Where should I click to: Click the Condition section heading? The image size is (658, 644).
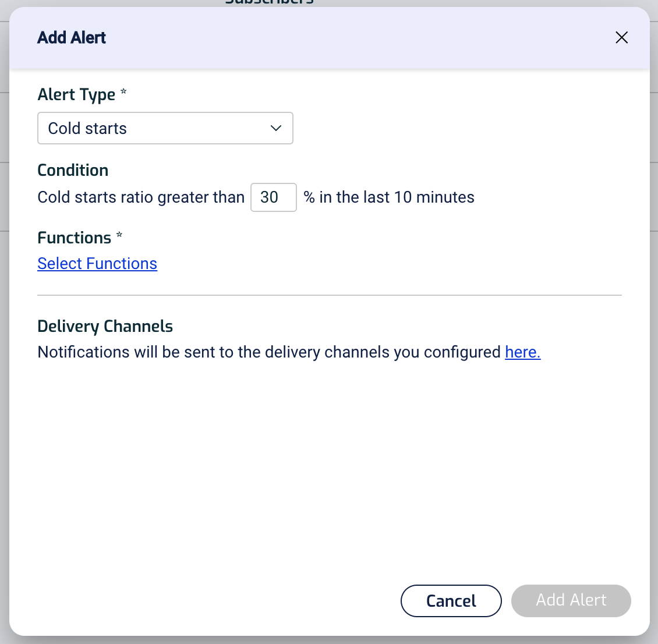(73, 170)
